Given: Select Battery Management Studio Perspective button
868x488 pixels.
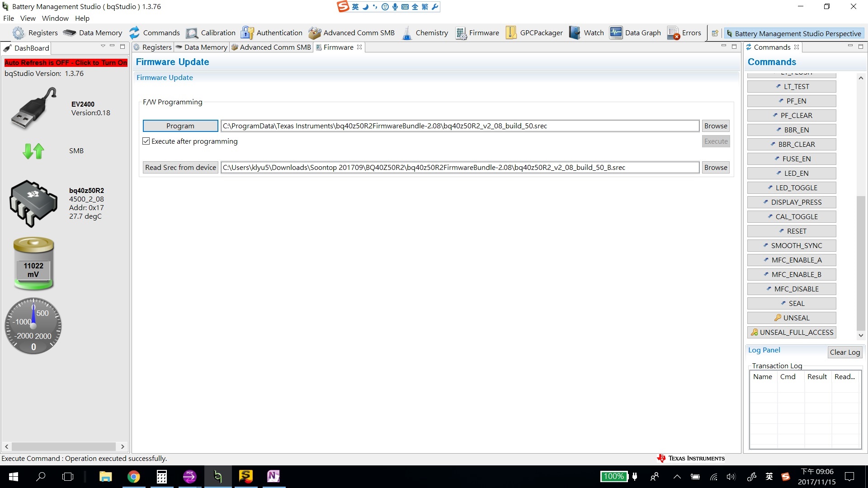Looking at the screenshot, I should click(x=794, y=33).
